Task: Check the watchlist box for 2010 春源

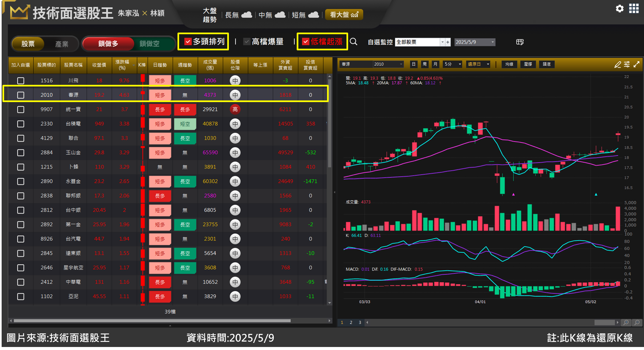Action: [21, 95]
